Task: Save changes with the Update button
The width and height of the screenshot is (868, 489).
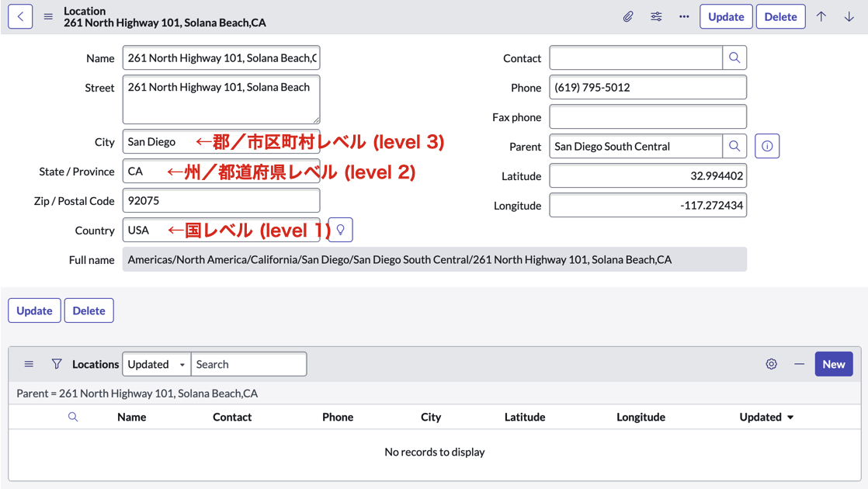Action: point(726,16)
